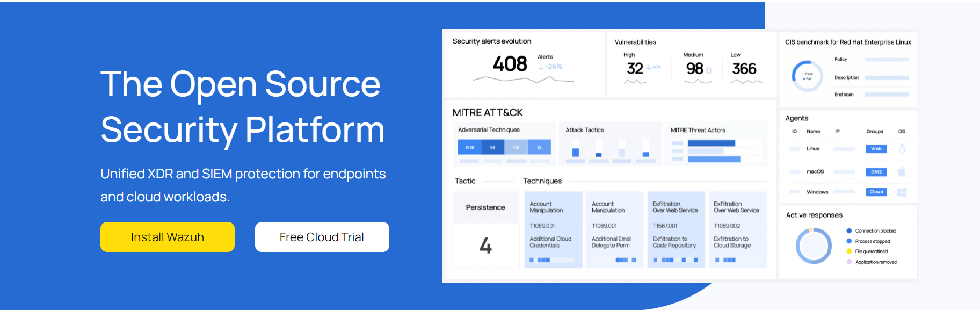
Task: Click the 1618 segment in Adversarial Techniques bar
Action: point(470,147)
